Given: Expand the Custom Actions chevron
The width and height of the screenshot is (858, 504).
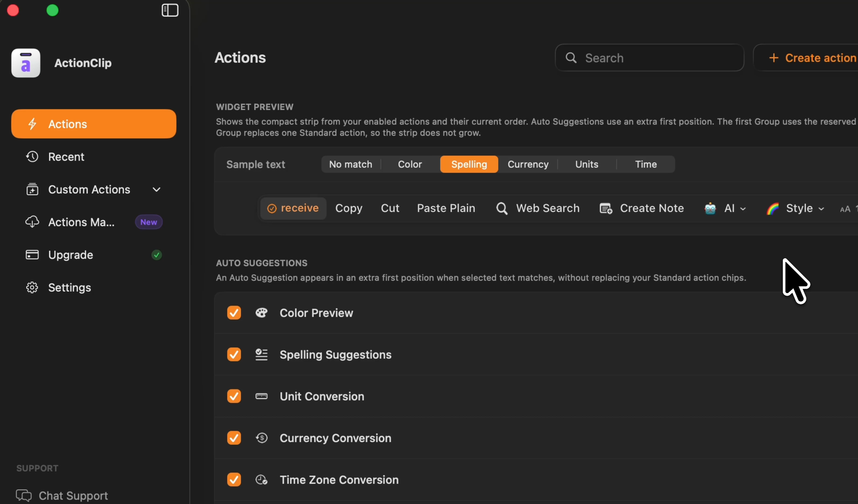Looking at the screenshot, I should click(x=157, y=189).
